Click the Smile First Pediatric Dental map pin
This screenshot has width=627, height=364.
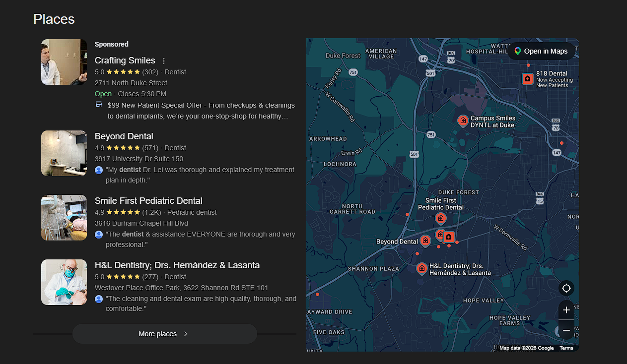tap(440, 218)
